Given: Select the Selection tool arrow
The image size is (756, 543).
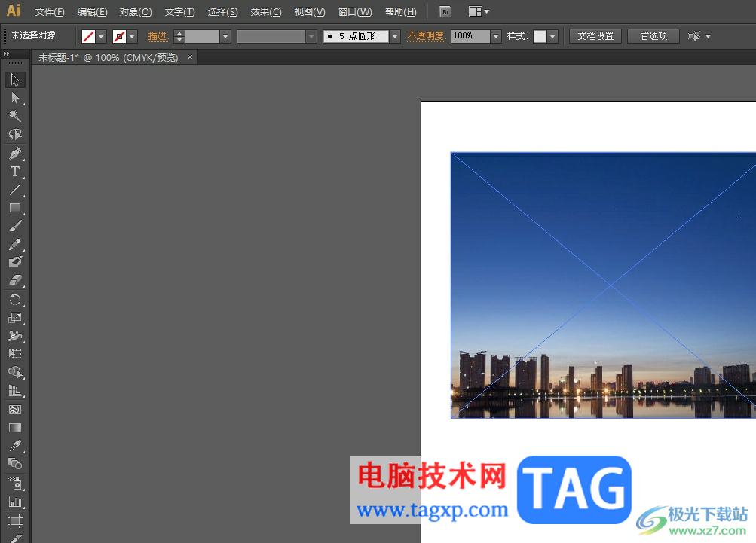Looking at the screenshot, I should pyautogui.click(x=15, y=80).
